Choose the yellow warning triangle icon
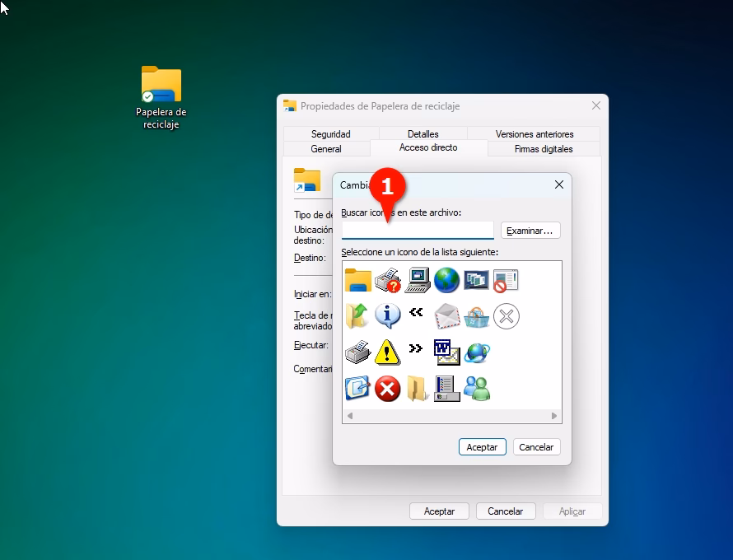The width and height of the screenshot is (733, 560). click(x=388, y=352)
